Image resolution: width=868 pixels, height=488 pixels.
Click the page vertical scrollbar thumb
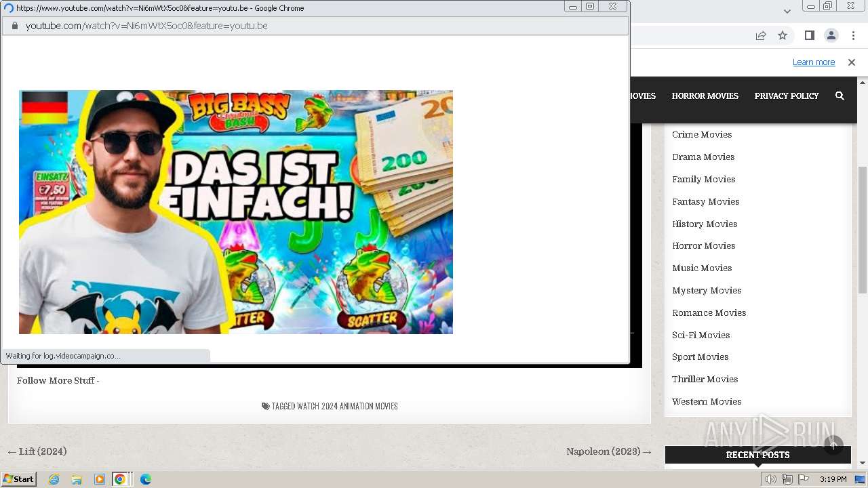click(863, 230)
